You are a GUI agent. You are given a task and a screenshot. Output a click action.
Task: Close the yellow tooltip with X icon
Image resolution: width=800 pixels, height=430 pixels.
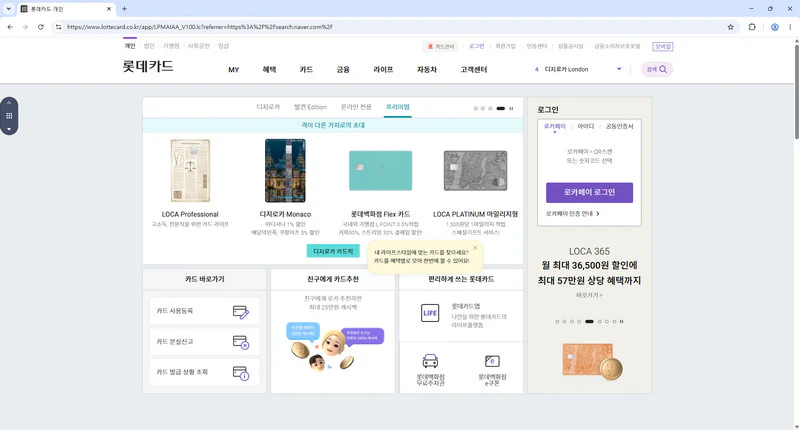(x=475, y=248)
